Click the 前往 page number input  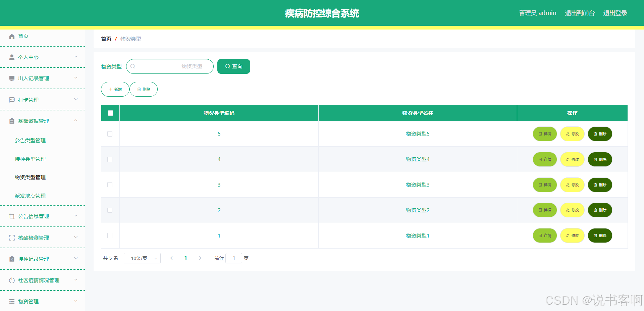coord(234,258)
